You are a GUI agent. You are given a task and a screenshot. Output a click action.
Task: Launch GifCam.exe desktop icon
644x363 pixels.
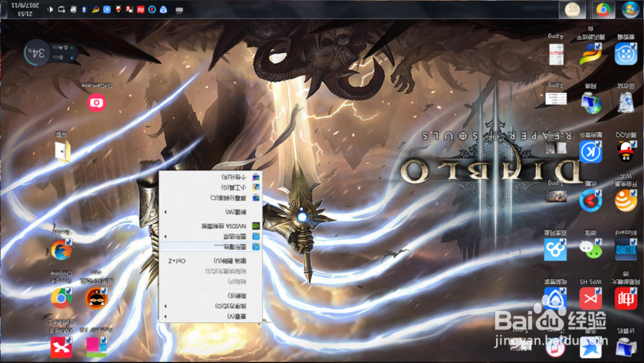[x=97, y=103]
